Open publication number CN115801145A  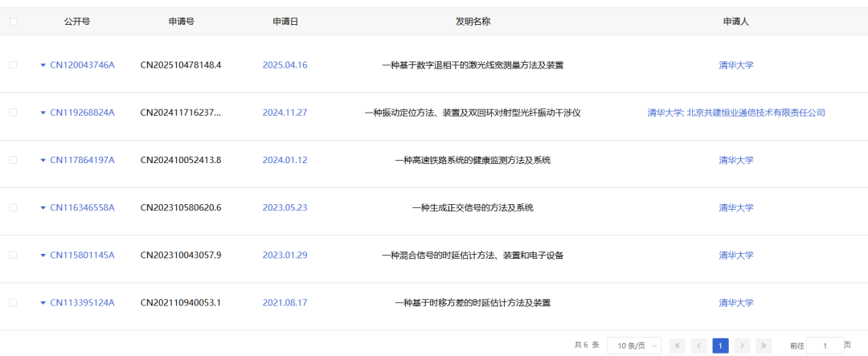pos(83,256)
